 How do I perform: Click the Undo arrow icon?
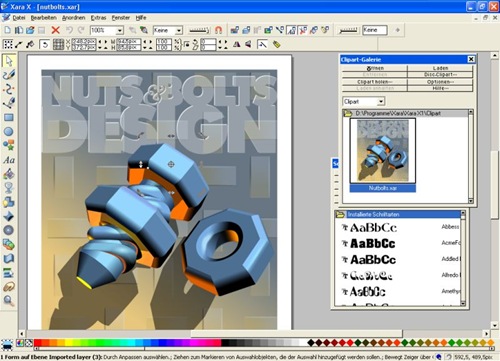69,30
